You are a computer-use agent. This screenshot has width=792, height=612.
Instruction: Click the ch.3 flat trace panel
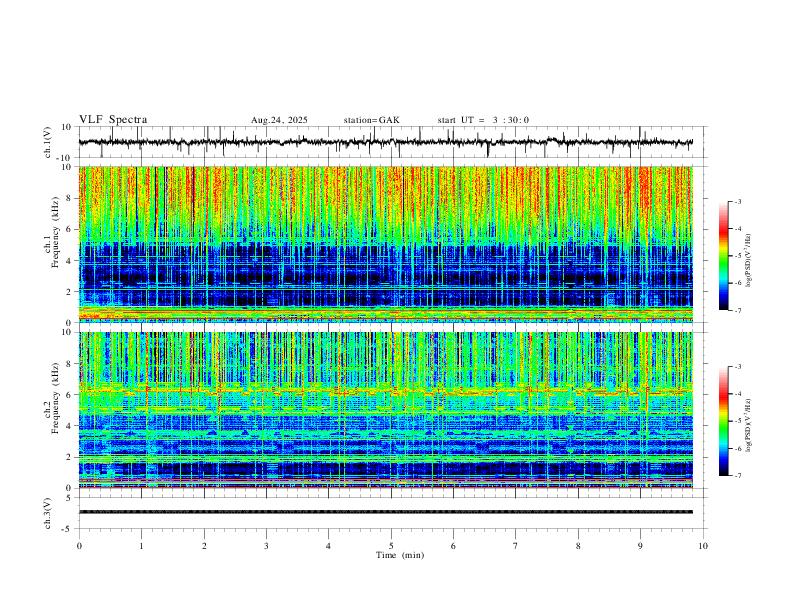[391, 513]
